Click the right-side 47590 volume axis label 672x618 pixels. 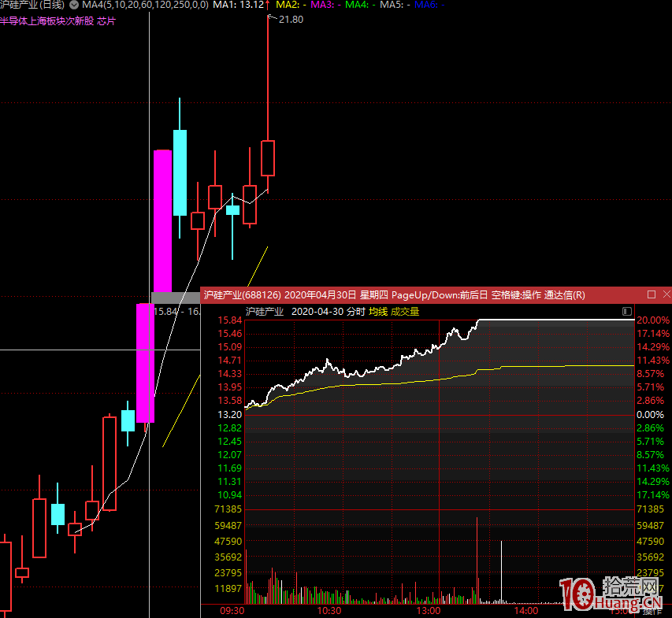650,542
